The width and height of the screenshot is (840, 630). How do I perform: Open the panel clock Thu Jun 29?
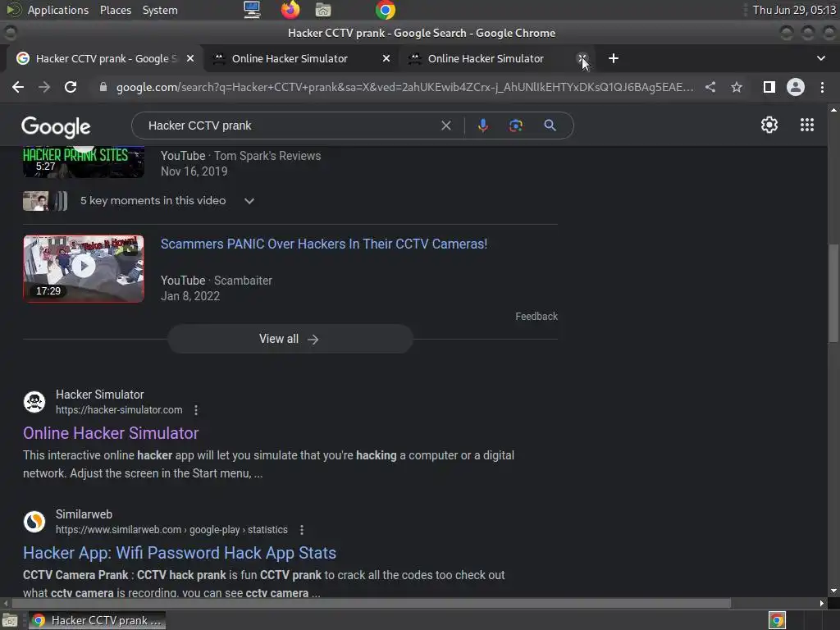click(794, 10)
